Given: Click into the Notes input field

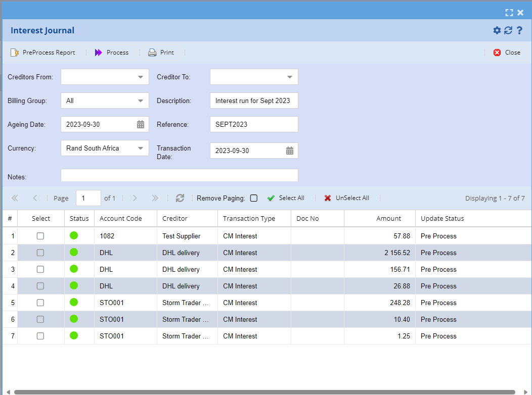Looking at the screenshot, I should (179, 175).
